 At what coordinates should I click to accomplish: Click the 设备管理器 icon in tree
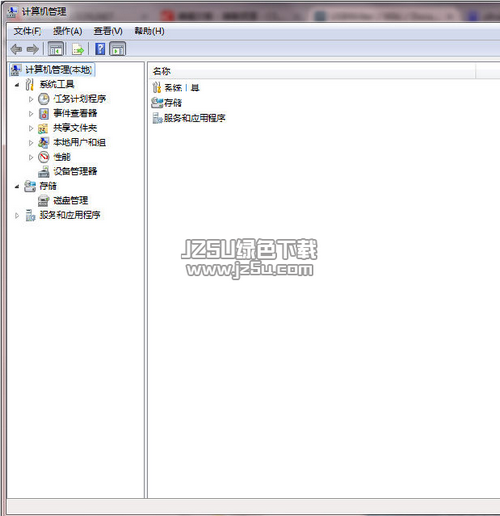point(43,172)
